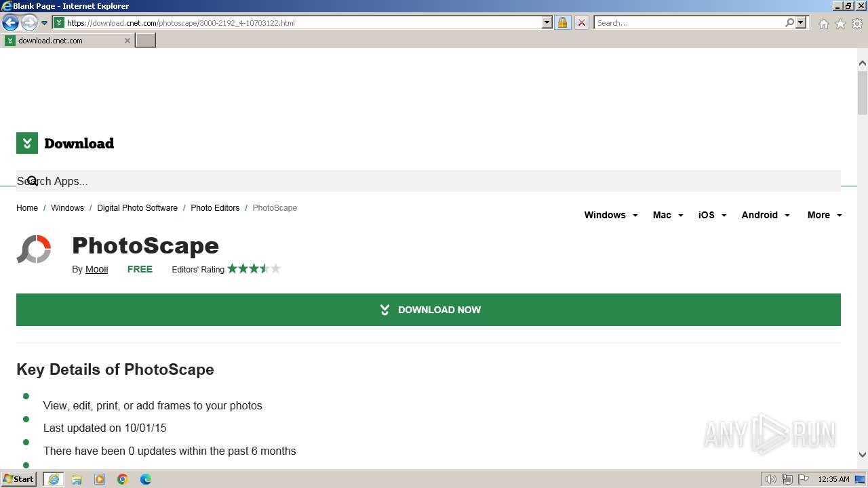Expand the More menu
Screen dimensions: 868x488
pos(825,215)
